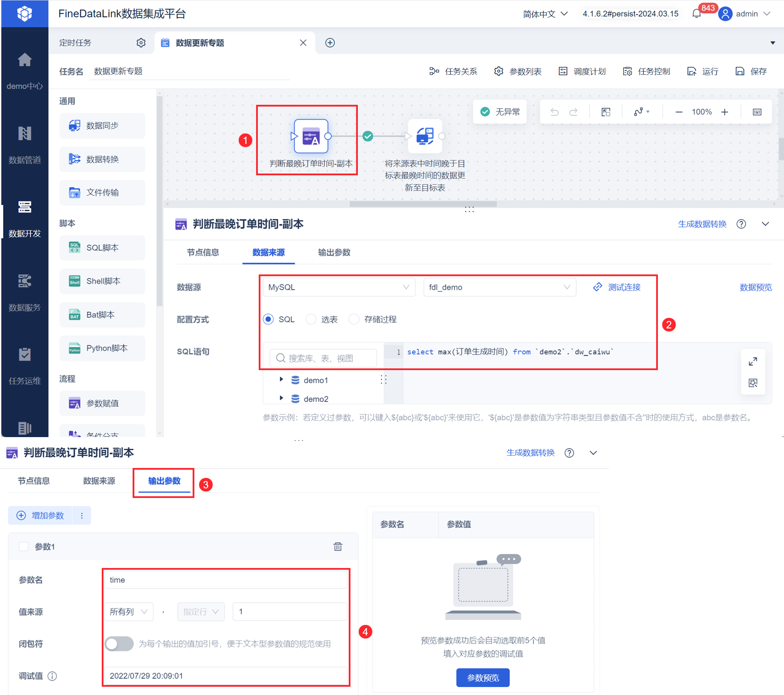The height and width of the screenshot is (695, 784).
Task: Open the 简体中文 language dropdown
Action: click(x=545, y=14)
